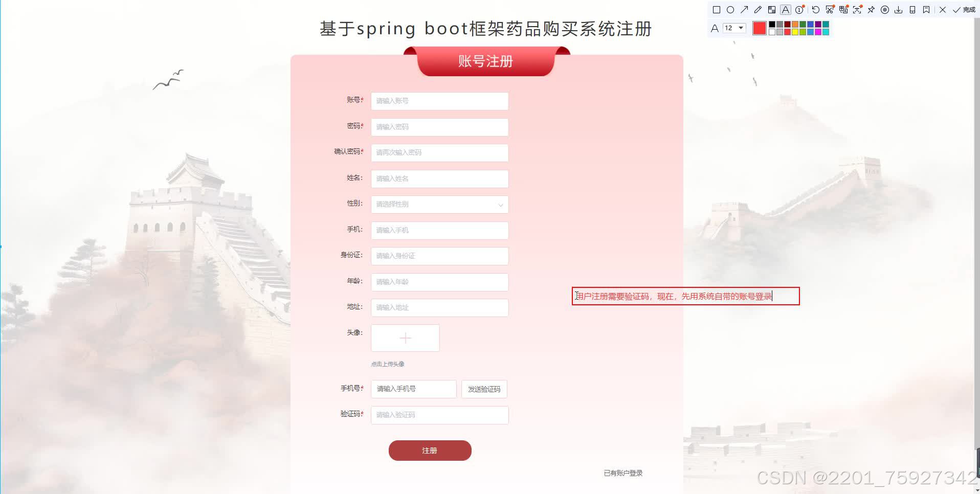Click the 发送验证码 button
Screen dimensions: 980x494
tap(484, 389)
